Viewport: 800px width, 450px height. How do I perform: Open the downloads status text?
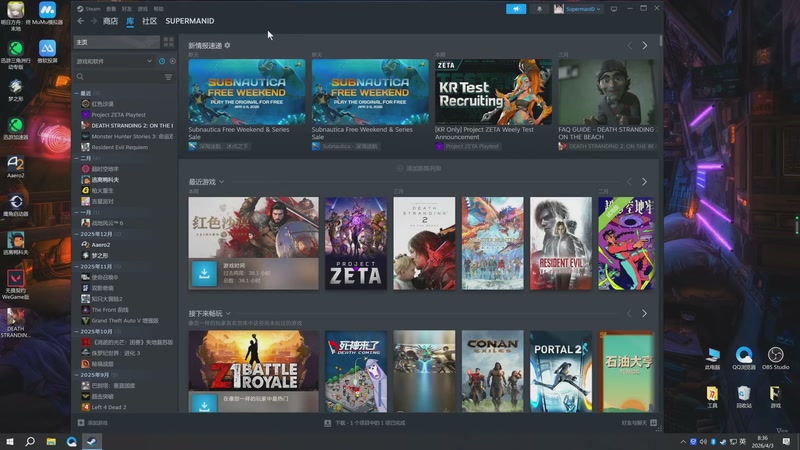[369, 423]
